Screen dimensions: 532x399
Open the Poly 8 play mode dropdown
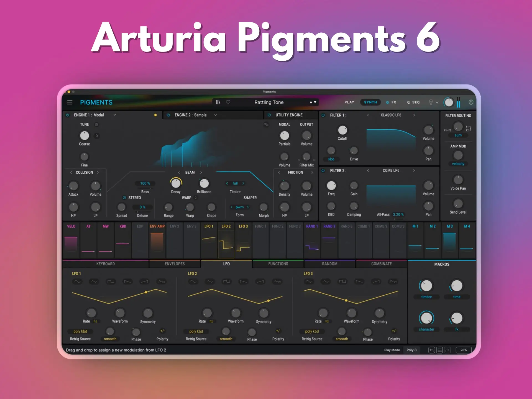coord(411,350)
